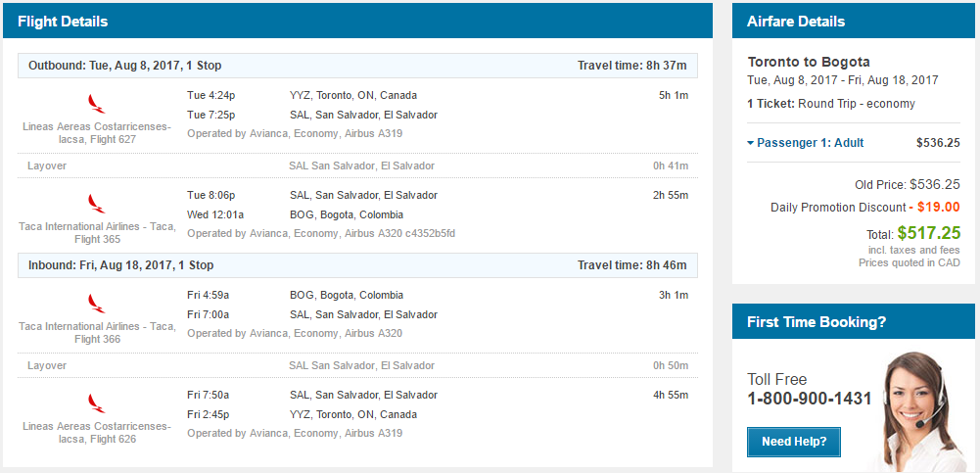Expand Passenger 1: Adult fare breakdown
This screenshot has height=473, width=980.
coord(806,142)
